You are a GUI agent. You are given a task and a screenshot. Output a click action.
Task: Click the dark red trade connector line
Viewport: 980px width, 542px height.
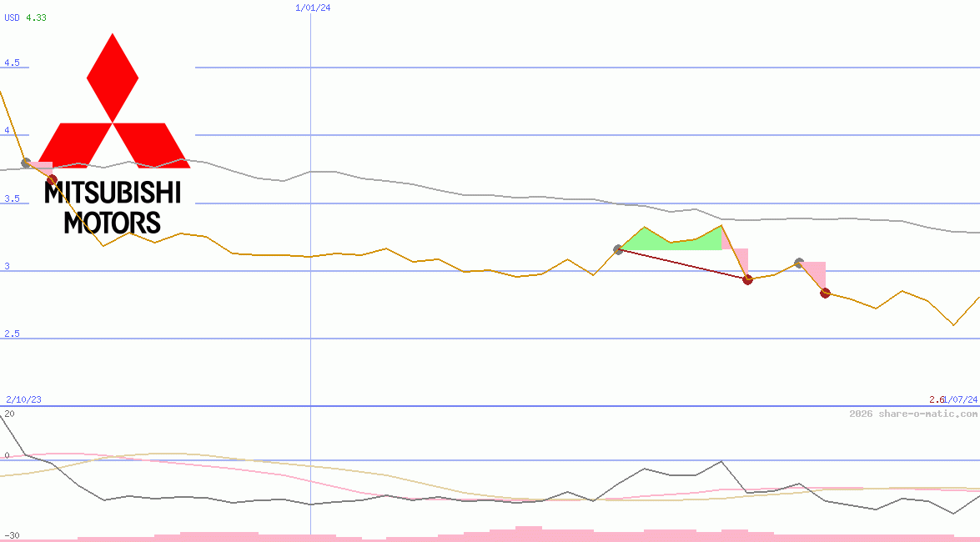point(683,264)
